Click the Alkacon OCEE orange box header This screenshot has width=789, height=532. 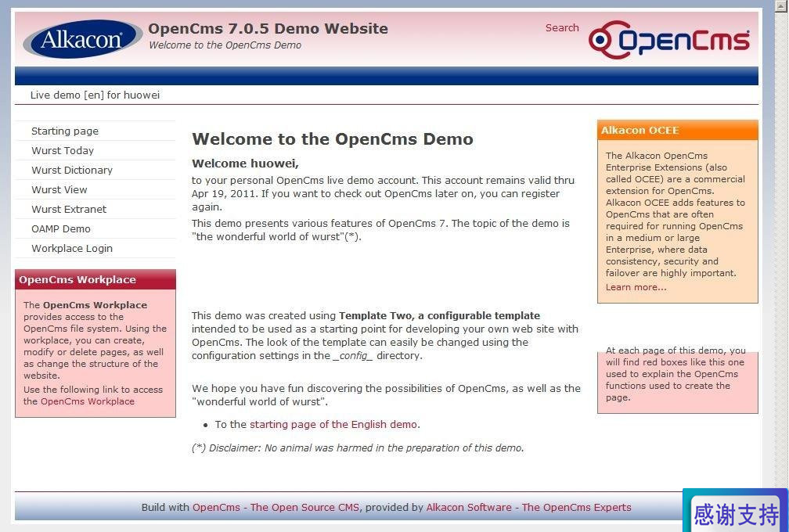[x=677, y=131]
